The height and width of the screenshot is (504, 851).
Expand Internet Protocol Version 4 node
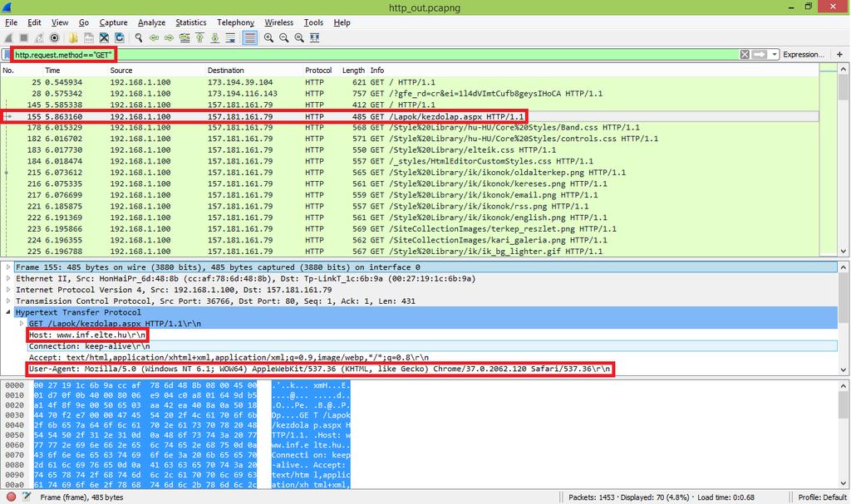point(8,290)
